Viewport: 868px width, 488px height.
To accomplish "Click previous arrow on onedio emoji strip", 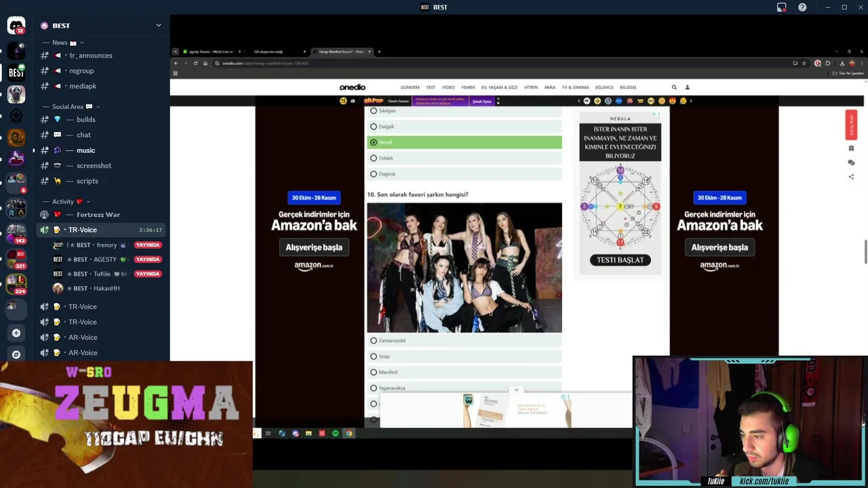I will pos(578,101).
